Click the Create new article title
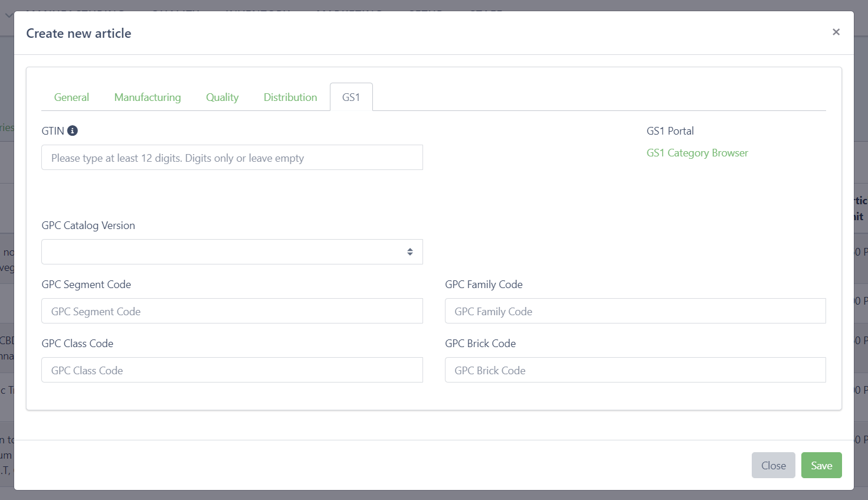 pyautogui.click(x=78, y=34)
